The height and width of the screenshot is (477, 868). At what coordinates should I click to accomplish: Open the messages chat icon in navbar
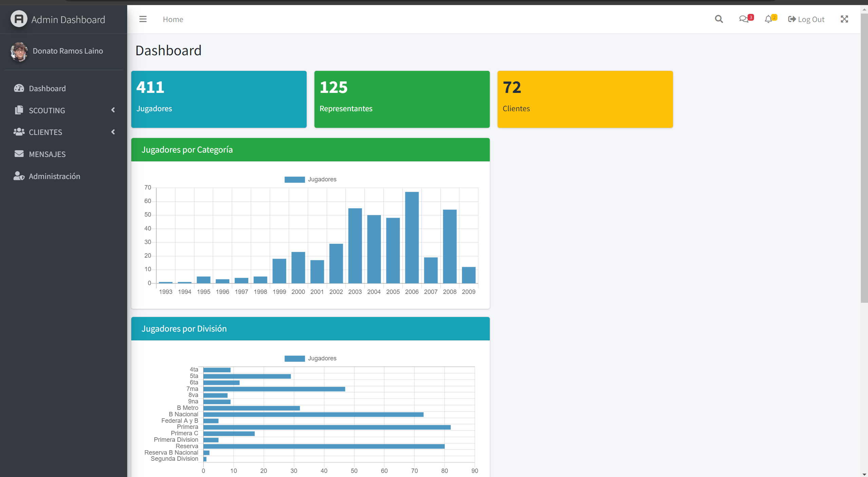744,19
